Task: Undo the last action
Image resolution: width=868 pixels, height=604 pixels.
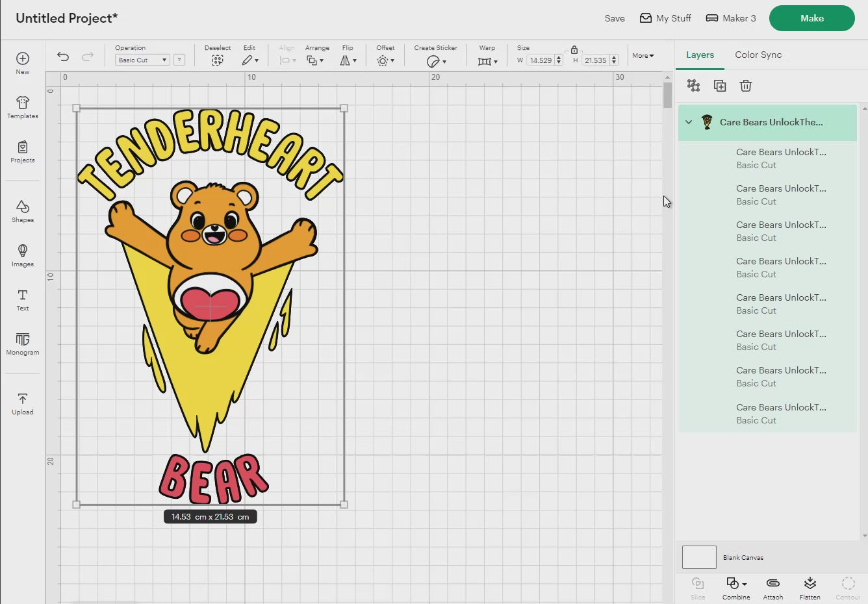Action: (x=63, y=57)
